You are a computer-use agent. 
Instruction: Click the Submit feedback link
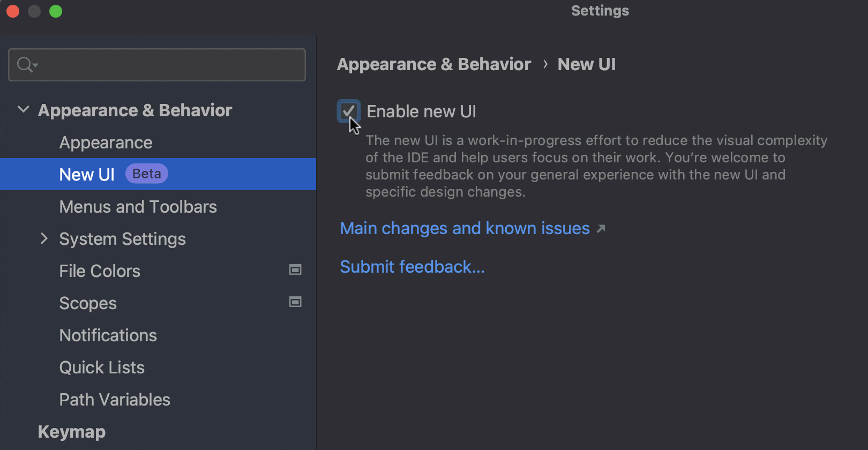point(411,266)
